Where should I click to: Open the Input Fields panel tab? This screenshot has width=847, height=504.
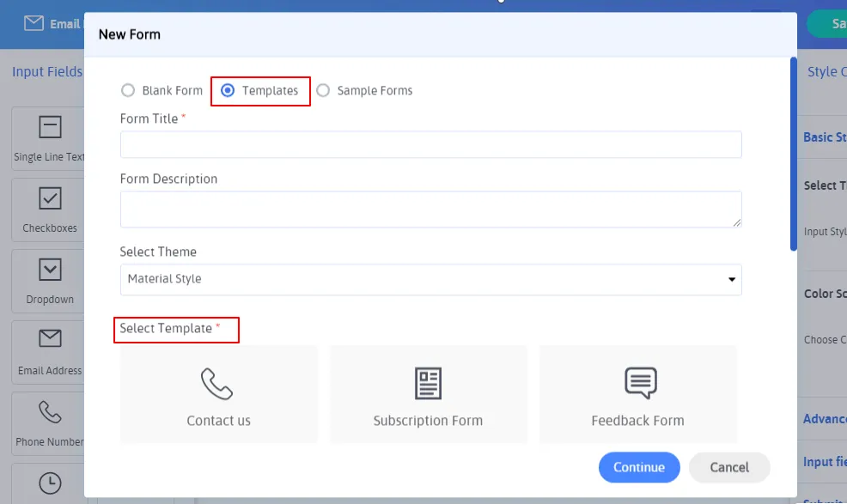tap(47, 72)
